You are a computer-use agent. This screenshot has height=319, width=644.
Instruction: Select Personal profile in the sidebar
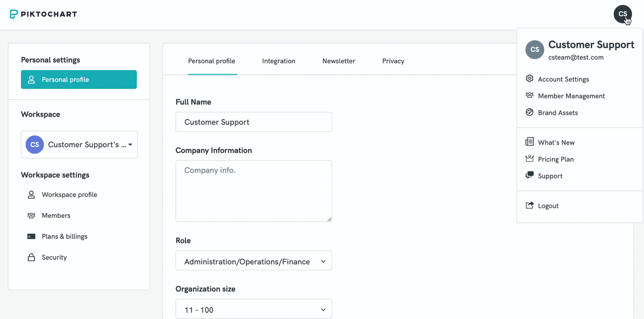(x=79, y=79)
